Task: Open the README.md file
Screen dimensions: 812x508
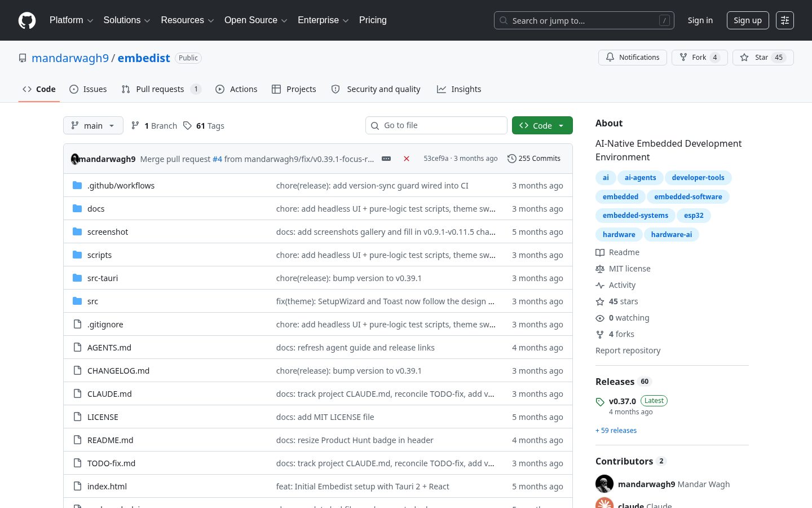Action: pos(111,440)
